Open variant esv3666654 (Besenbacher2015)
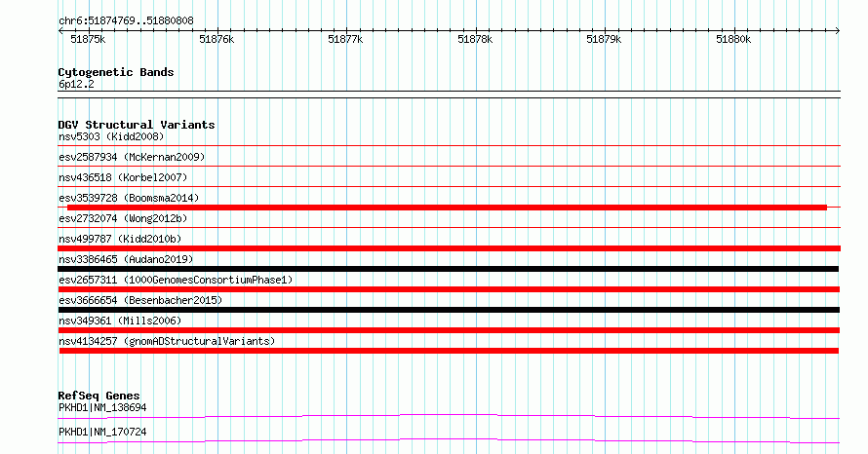This screenshot has width=868, height=454. (x=140, y=300)
